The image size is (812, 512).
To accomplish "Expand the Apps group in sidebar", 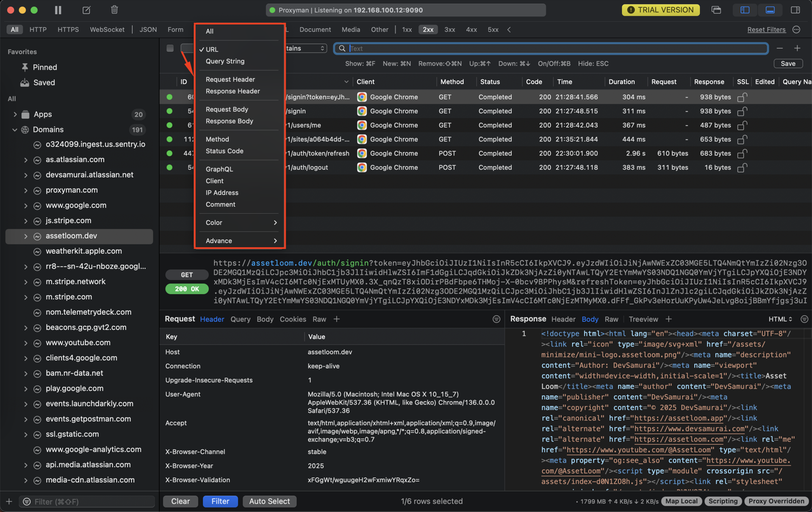I will pos(15,114).
